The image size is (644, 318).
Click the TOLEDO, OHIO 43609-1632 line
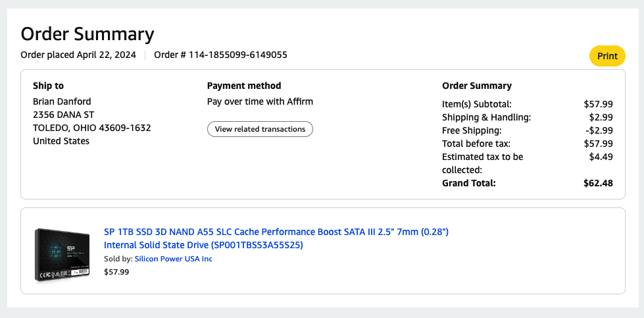point(91,128)
